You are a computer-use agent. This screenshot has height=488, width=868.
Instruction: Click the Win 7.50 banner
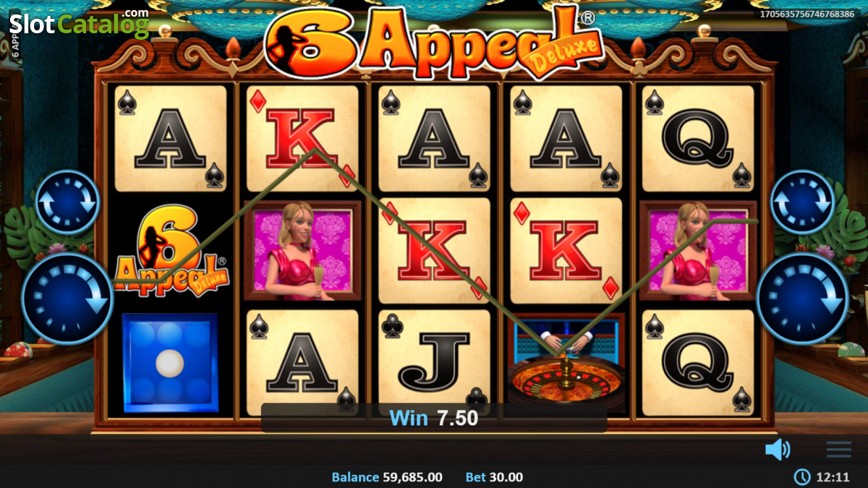coord(434,417)
